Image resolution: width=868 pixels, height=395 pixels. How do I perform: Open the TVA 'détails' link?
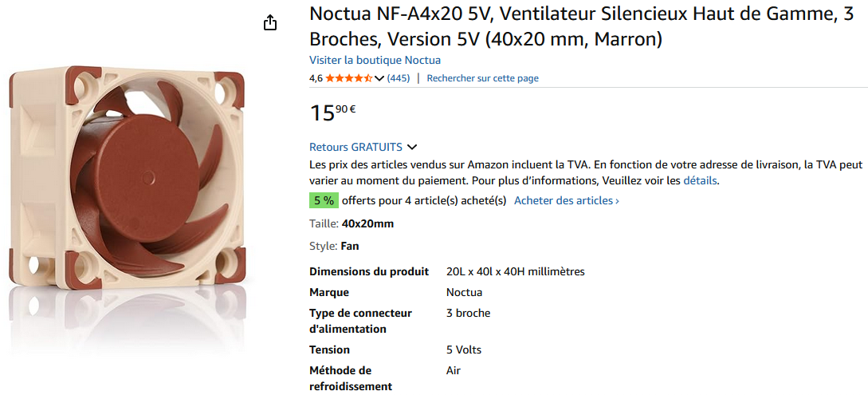coord(700,180)
